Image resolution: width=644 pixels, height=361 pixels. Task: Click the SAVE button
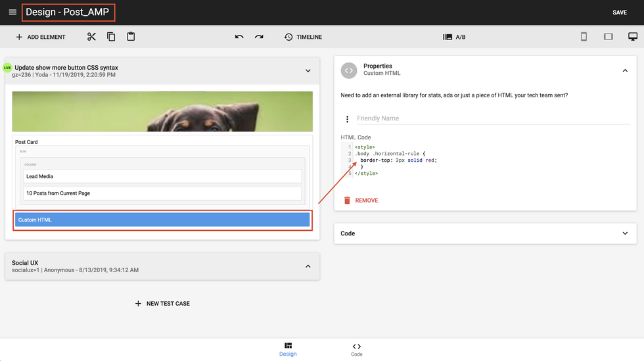click(619, 12)
